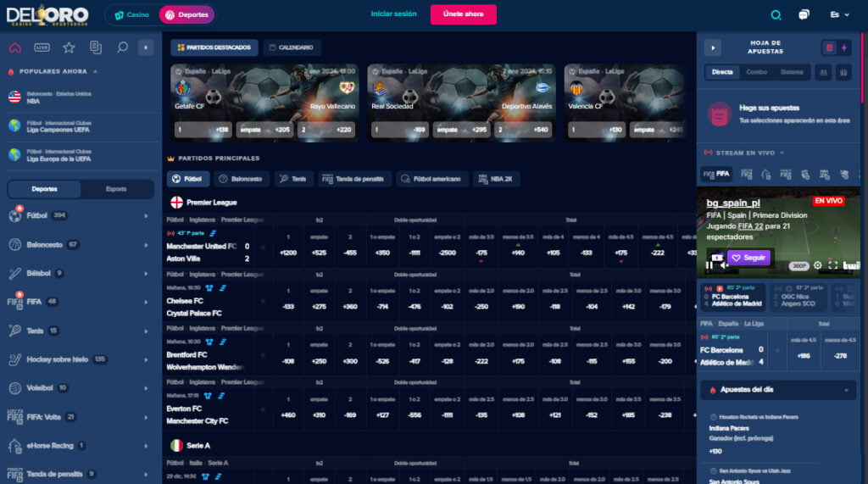Screen dimensions: 868x484
Task: Click the header search icon
Action: click(x=776, y=15)
